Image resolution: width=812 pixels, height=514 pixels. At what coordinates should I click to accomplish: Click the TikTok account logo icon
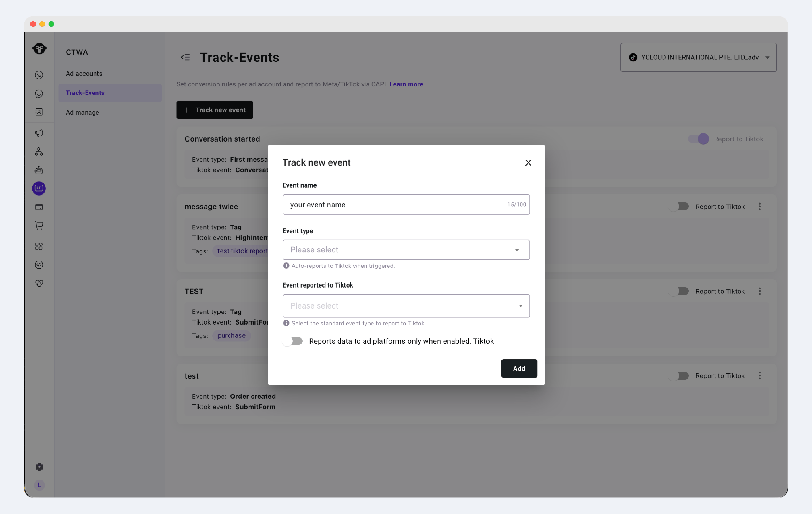(633, 57)
